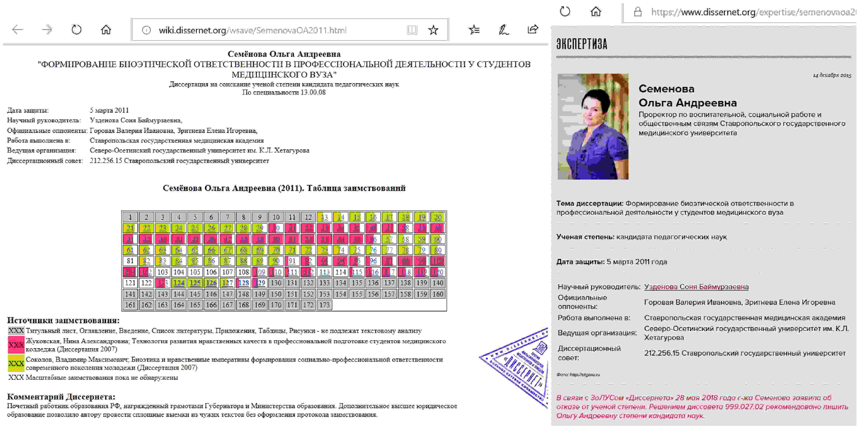Click the share icon in left browser
Viewport: 868px width, 438px height.
pos(533,30)
